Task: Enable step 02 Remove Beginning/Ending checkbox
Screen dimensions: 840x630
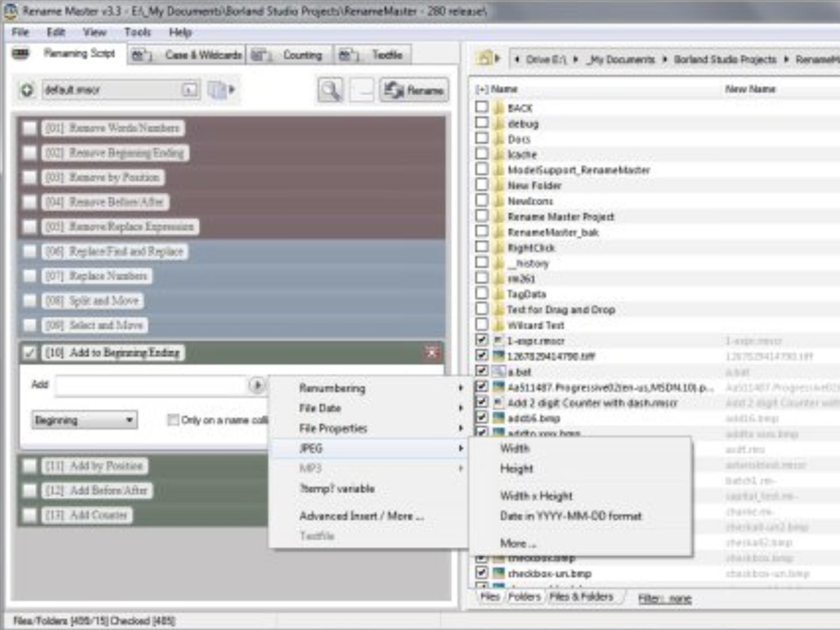Action: click(29, 153)
